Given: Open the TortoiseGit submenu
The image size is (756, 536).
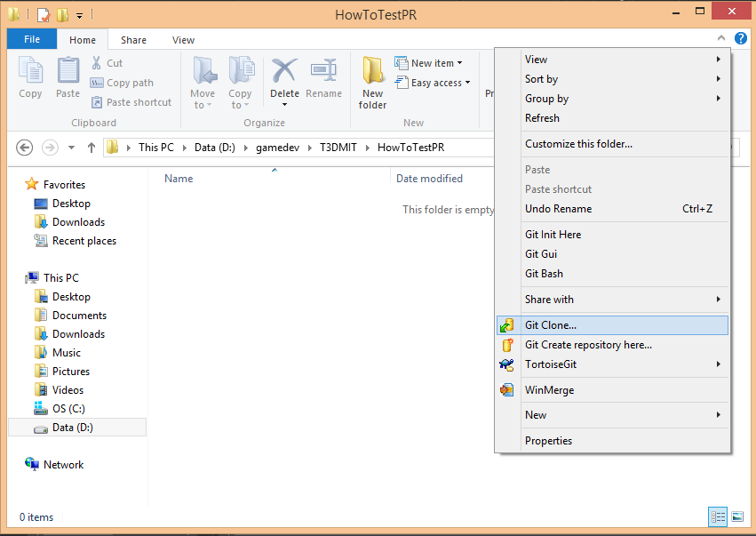Looking at the screenshot, I should coord(612,364).
